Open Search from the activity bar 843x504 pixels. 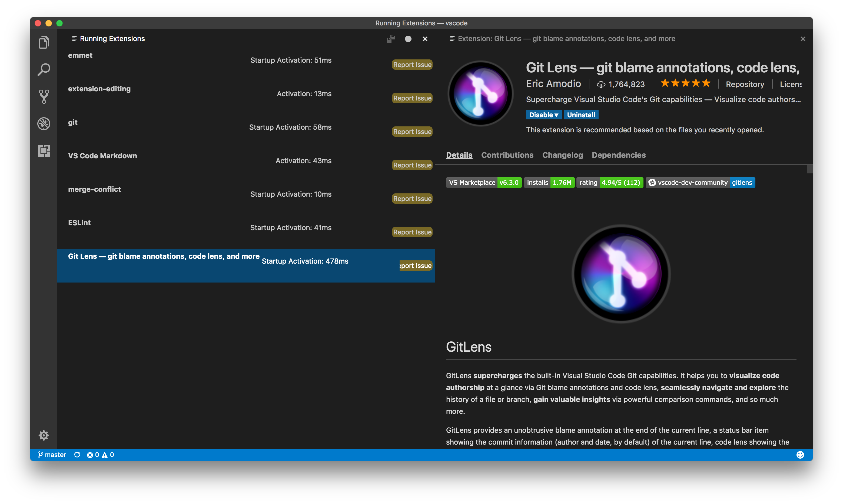(44, 69)
